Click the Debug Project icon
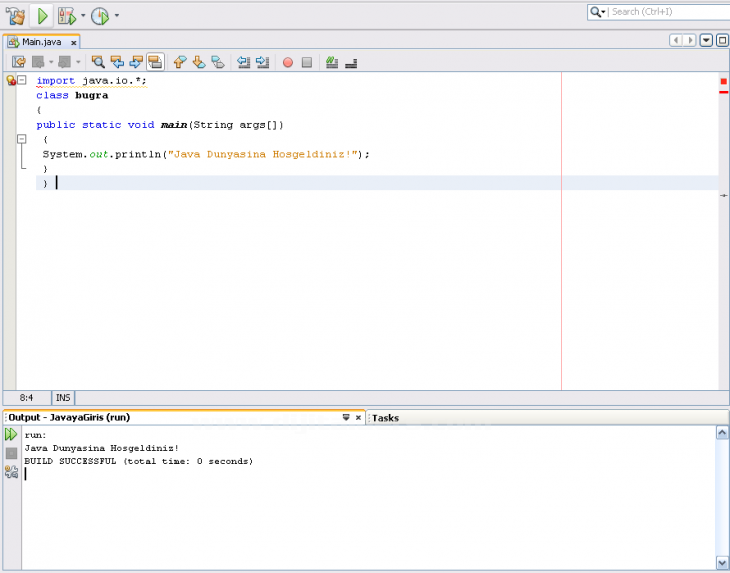This screenshot has height=573, width=730. pos(67,16)
